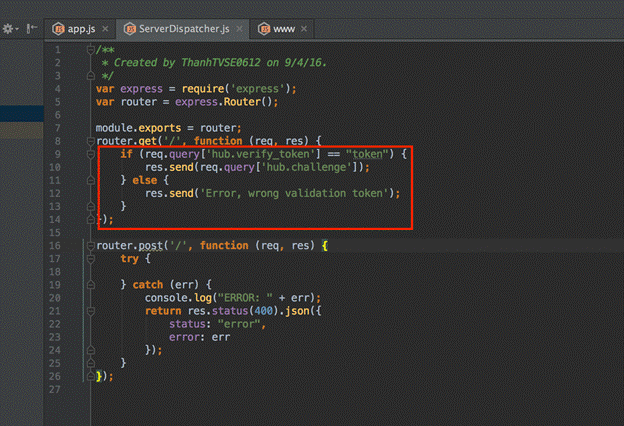Collapse the router.post function at line 16
This screenshot has height=426, width=624.
click(x=91, y=245)
